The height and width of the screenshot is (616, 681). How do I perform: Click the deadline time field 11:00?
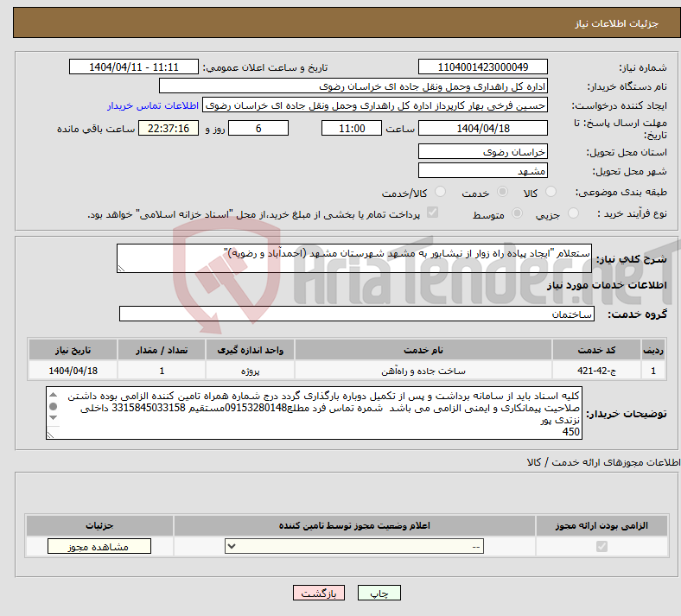point(352,128)
